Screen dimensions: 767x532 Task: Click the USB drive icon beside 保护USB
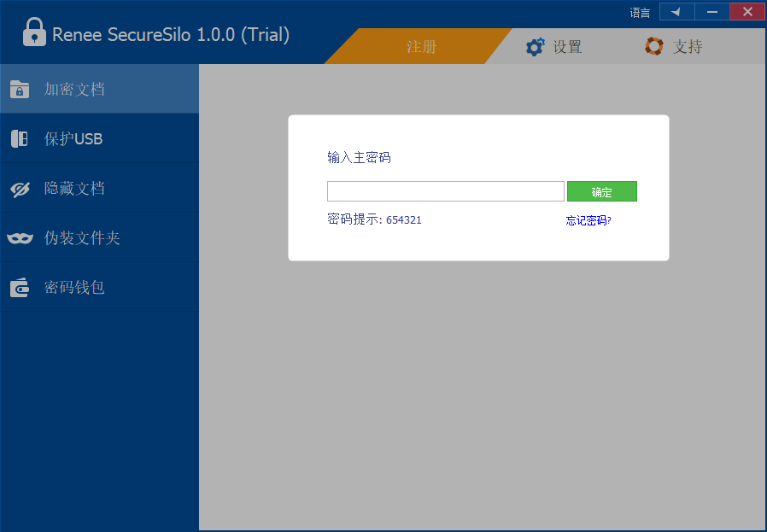pyautogui.click(x=20, y=139)
